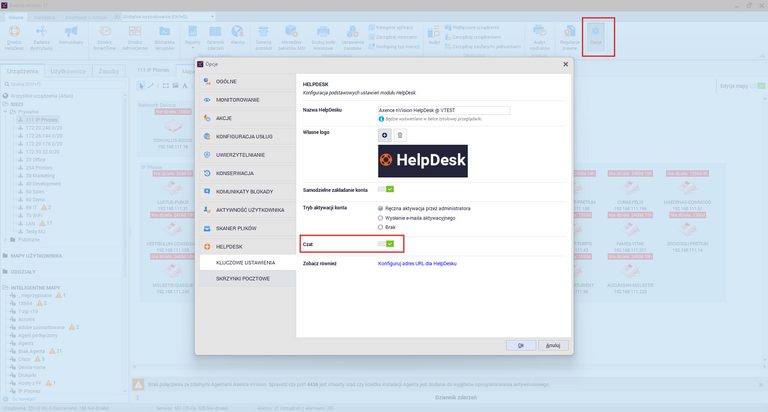768x412 pixels.
Task: Collapse the Prywatne tree node
Action: coord(6,112)
